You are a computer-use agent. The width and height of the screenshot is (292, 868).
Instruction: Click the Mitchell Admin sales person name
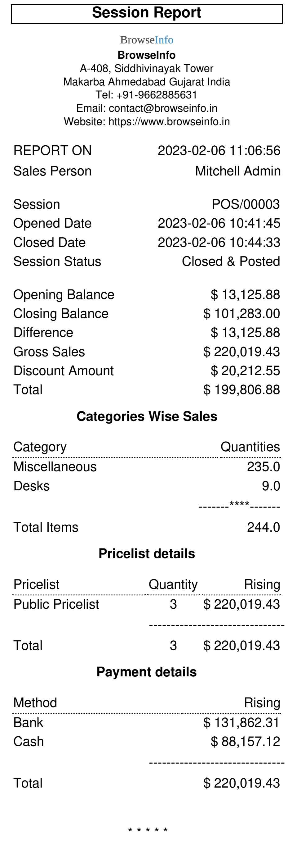click(x=237, y=171)
